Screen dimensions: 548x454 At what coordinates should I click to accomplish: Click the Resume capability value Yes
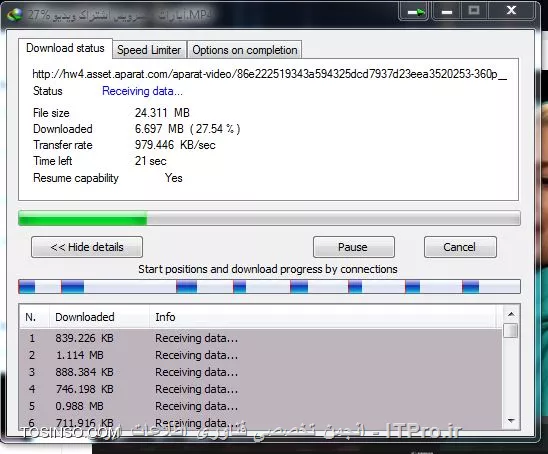point(174,178)
